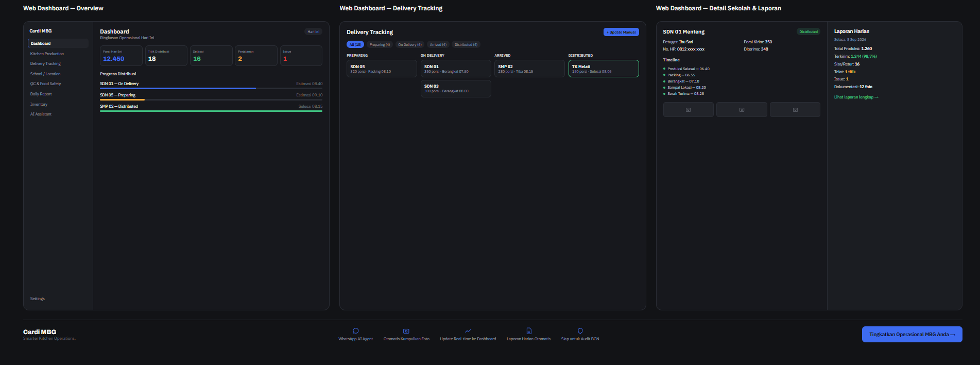Click the WhatsApp AI Agent chat bubble icon

355,331
